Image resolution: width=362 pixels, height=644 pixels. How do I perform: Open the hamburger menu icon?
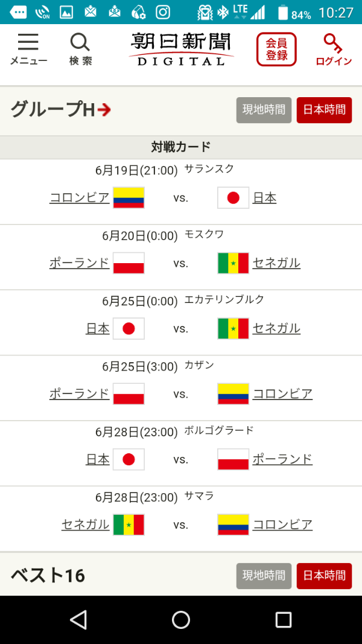tap(28, 42)
